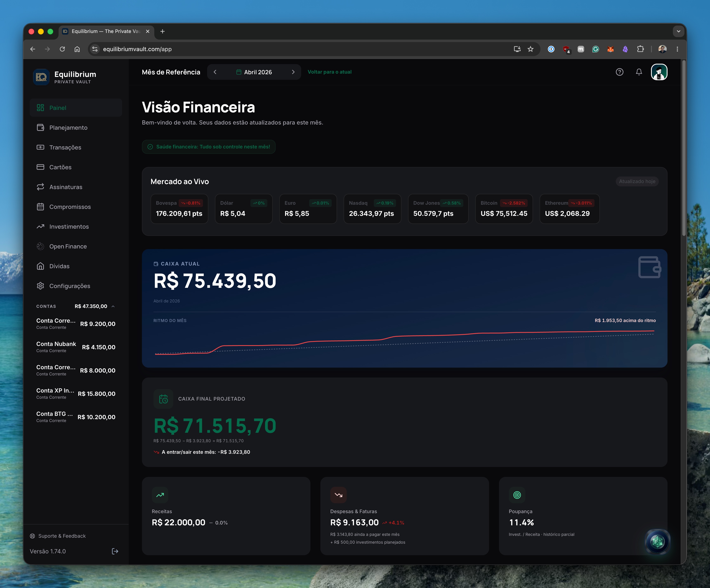Open the Abril 2026 month picker

(254, 72)
